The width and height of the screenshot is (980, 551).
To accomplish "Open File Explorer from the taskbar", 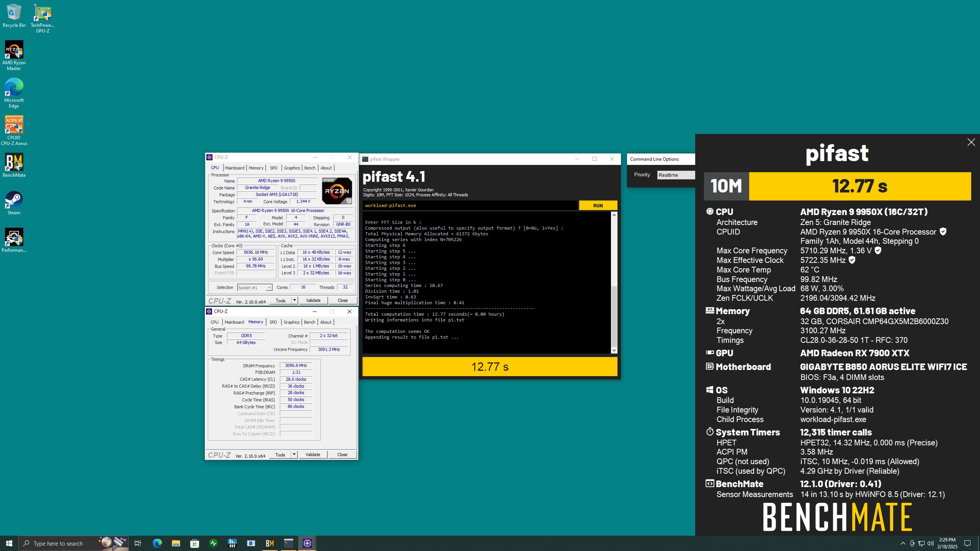I will (x=176, y=543).
